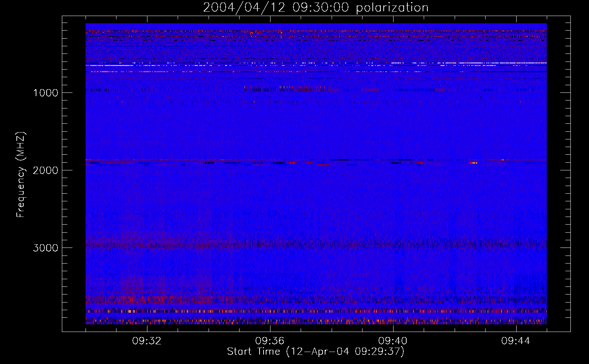
Task: Select the 1000 frequency axis label
Action: (x=46, y=93)
